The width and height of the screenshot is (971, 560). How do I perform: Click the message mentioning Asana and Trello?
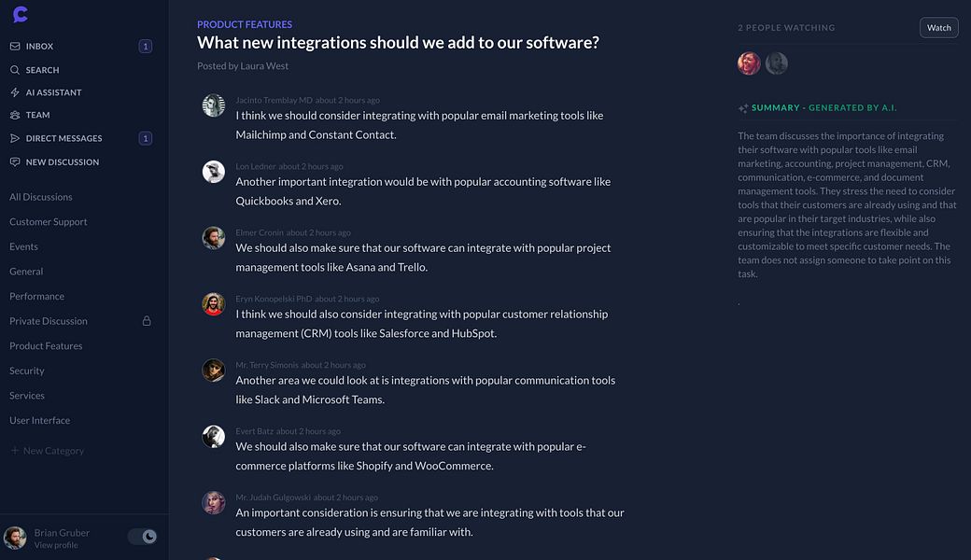(423, 258)
